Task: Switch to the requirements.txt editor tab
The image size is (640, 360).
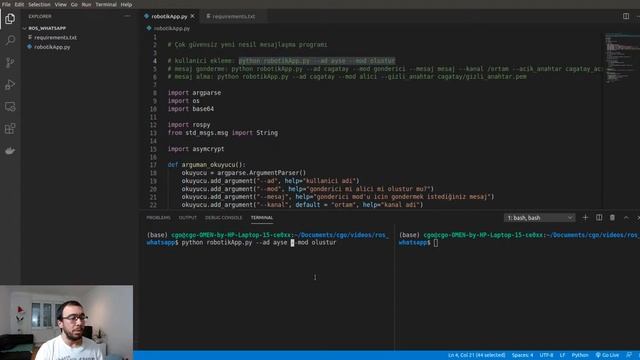Action: point(233,16)
